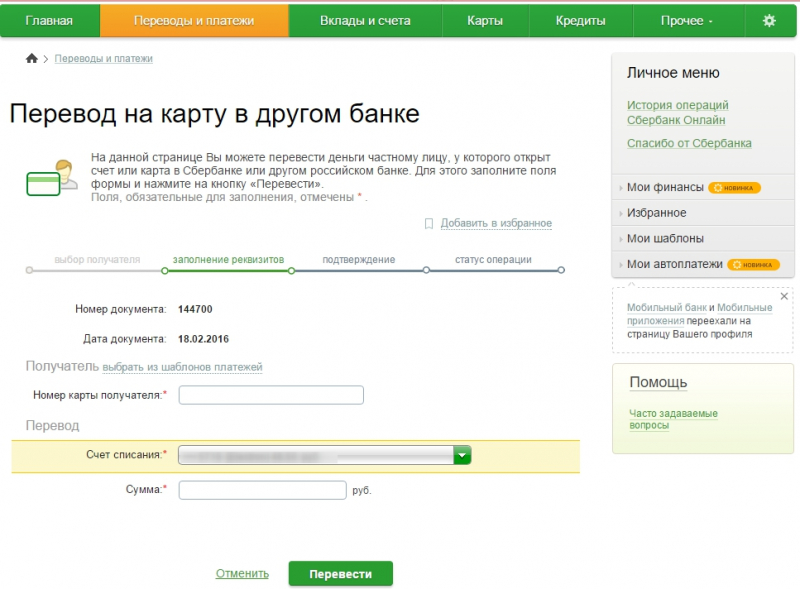This screenshot has width=800, height=589.
Task: Open settings via the gear icon
Action: coord(769,20)
